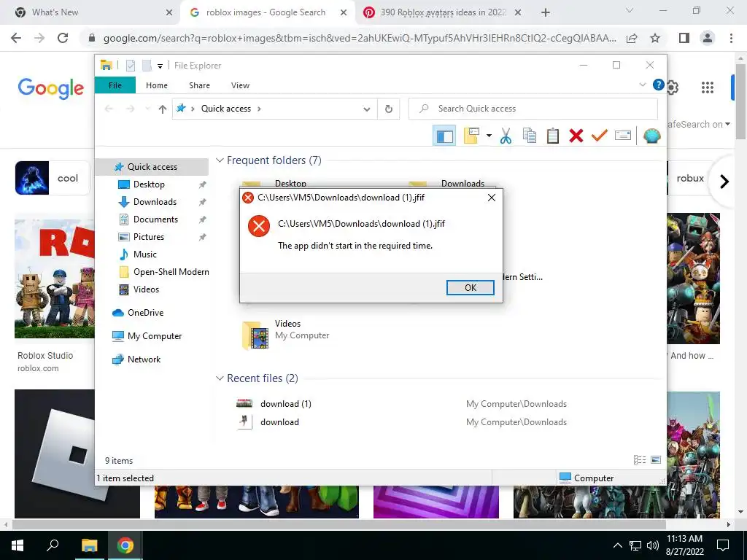Screen dimensions: 747x560
Task: Toggle the navigation pane icon in toolbar
Action: click(x=444, y=136)
